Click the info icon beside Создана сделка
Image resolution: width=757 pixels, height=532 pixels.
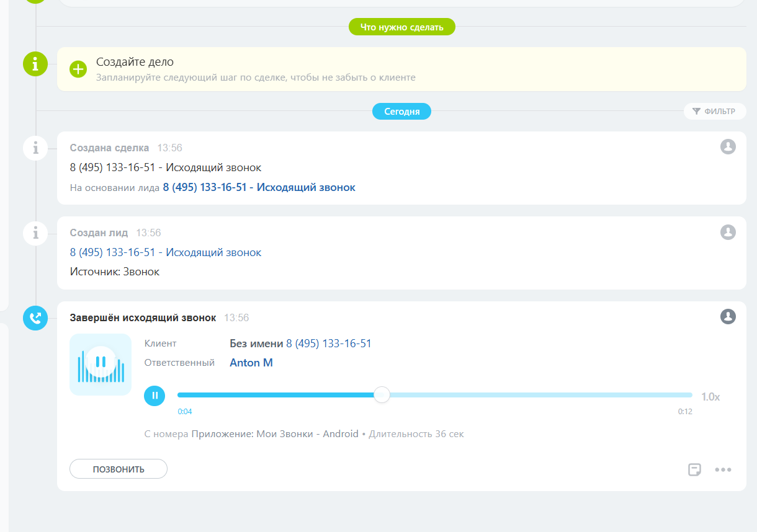35,148
